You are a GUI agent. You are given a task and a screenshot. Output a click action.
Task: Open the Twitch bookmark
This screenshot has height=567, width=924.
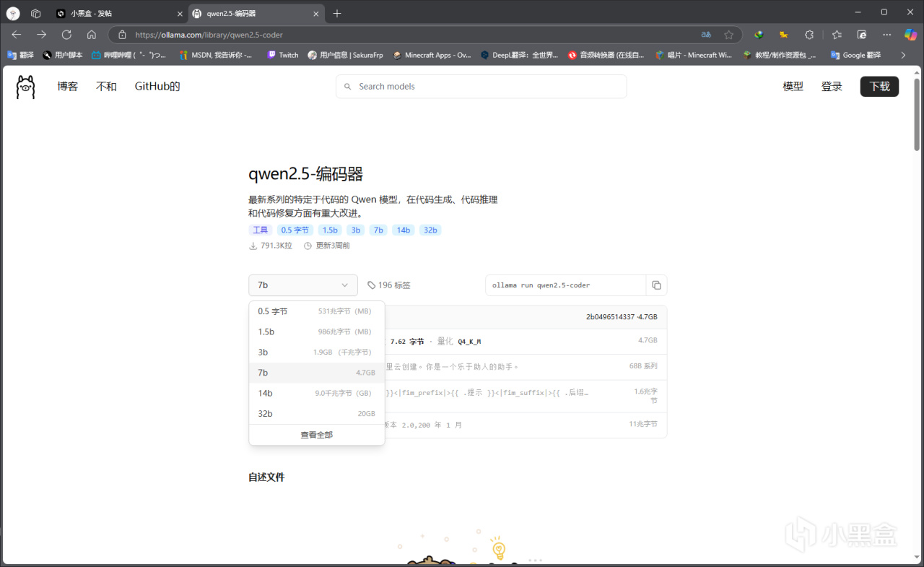(x=282, y=55)
